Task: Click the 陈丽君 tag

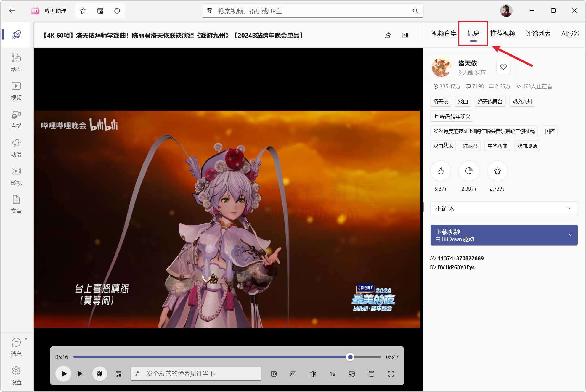Action: (x=470, y=146)
